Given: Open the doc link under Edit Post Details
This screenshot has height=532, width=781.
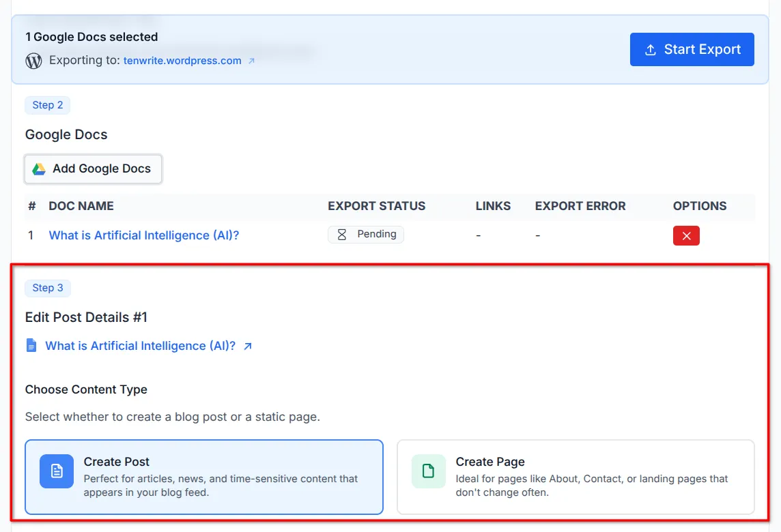Looking at the screenshot, I should (x=140, y=345).
